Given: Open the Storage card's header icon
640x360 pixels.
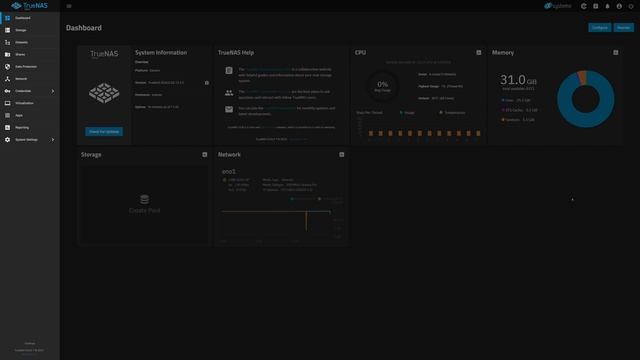Looking at the screenshot, I should pyautogui.click(x=204, y=155).
